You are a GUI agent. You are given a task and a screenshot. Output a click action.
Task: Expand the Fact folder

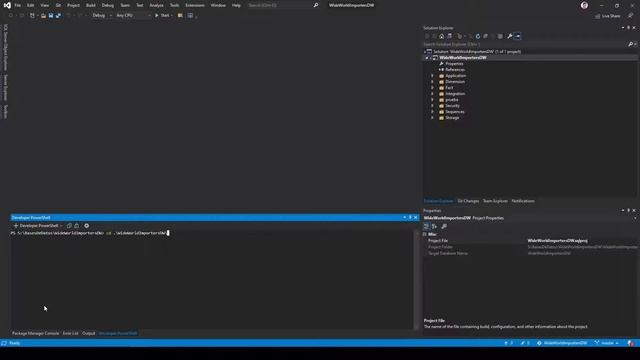point(432,88)
